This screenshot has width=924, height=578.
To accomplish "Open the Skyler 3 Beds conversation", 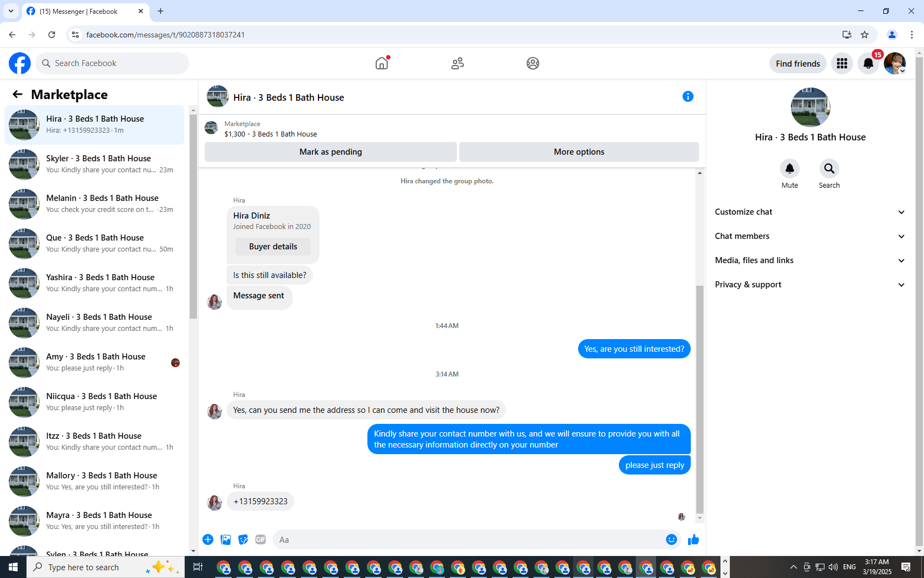I will pos(95,165).
